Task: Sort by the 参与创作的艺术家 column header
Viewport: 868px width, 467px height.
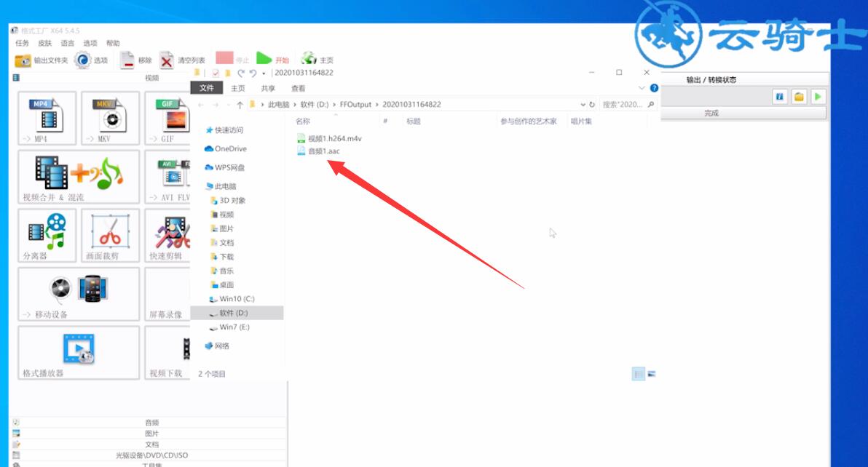Action: (x=529, y=121)
